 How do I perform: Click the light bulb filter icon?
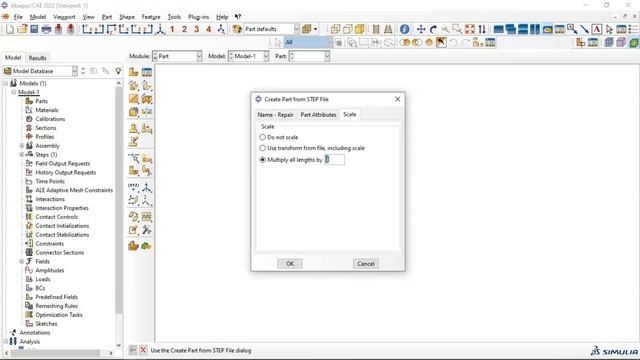click(x=118, y=71)
